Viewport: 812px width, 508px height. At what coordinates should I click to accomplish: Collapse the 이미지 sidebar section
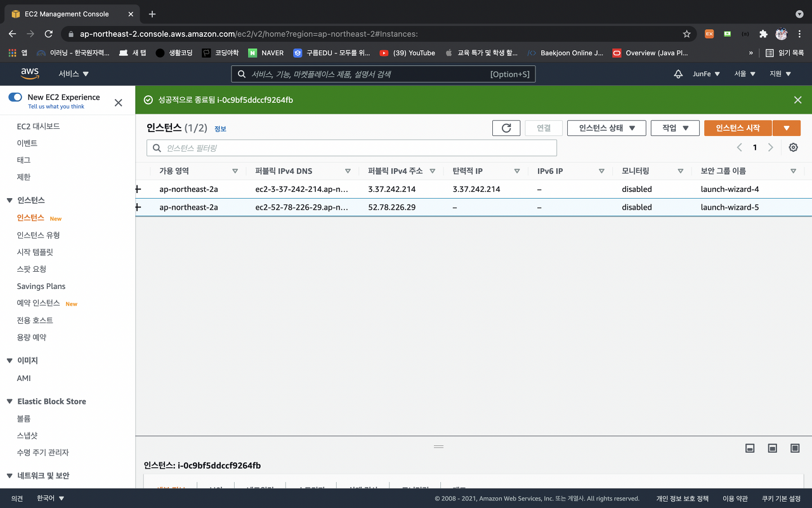(10, 361)
